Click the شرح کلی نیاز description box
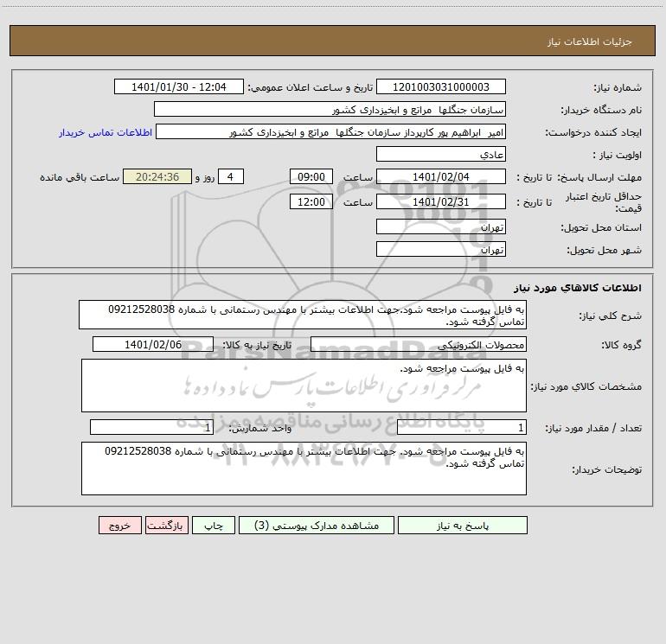666x644 pixels. click(303, 315)
